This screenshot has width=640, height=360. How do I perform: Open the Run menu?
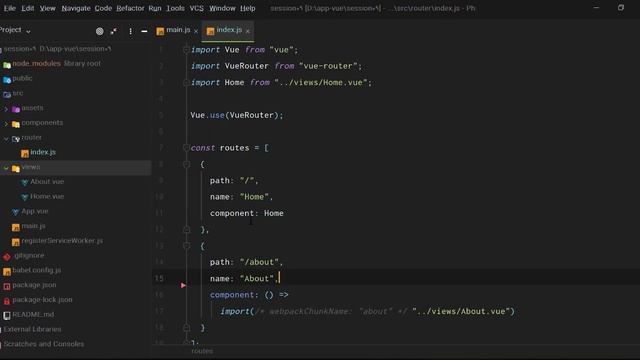[155, 8]
